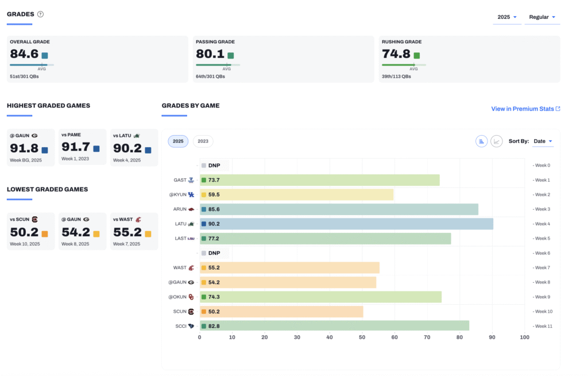
Task: Select the 2025 tab in Grades by Game
Action: 178,141
